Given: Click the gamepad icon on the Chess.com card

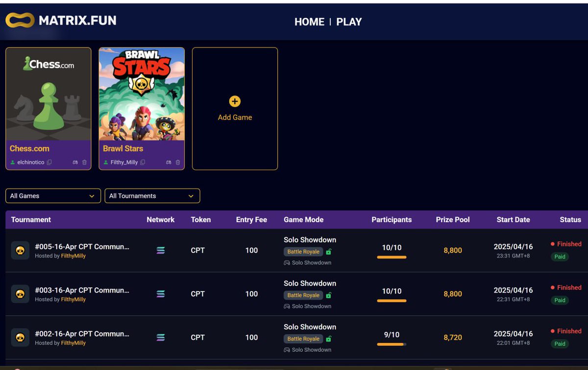Looking at the screenshot, I should (x=75, y=162).
